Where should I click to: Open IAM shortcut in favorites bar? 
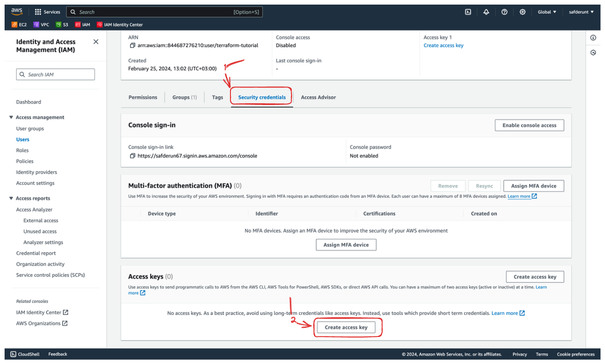[83, 25]
